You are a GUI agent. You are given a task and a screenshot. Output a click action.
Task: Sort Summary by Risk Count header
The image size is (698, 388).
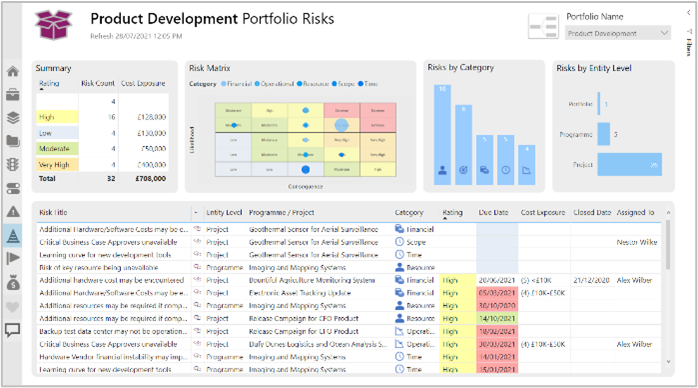97,83
